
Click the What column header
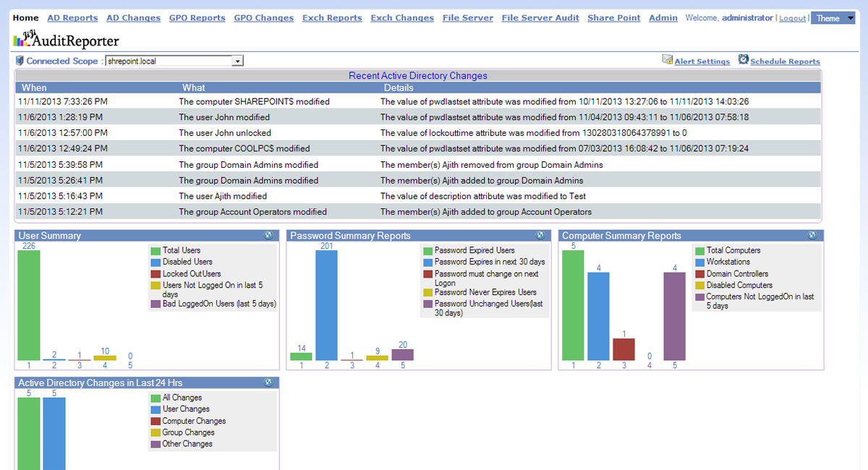click(194, 87)
